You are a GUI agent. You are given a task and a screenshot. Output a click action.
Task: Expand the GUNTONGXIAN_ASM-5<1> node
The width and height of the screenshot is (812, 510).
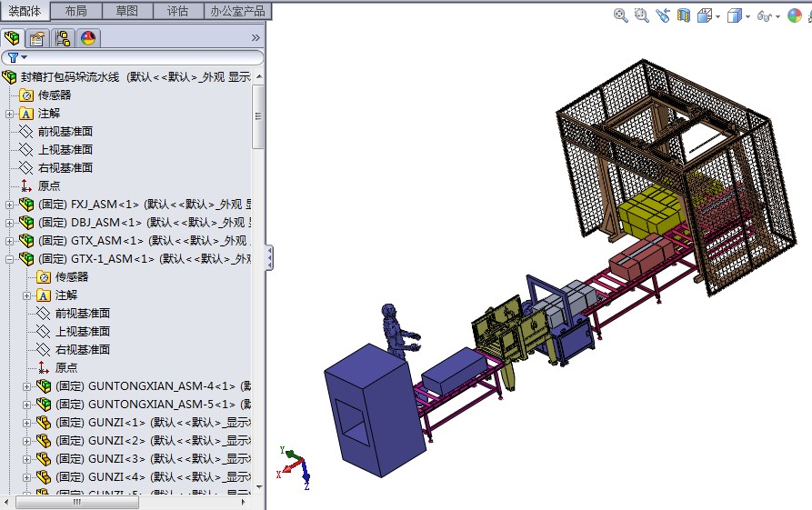[x=27, y=405]
